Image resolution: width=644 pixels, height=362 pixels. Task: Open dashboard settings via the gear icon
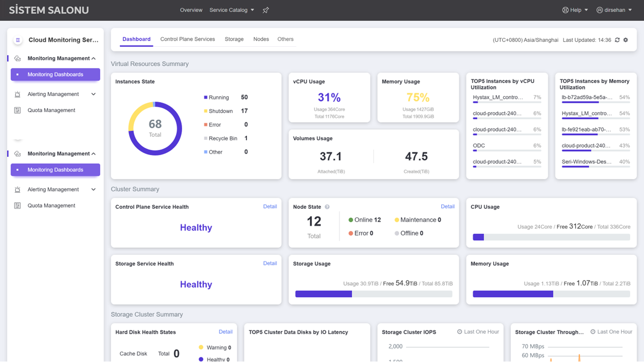coord(626,40)
